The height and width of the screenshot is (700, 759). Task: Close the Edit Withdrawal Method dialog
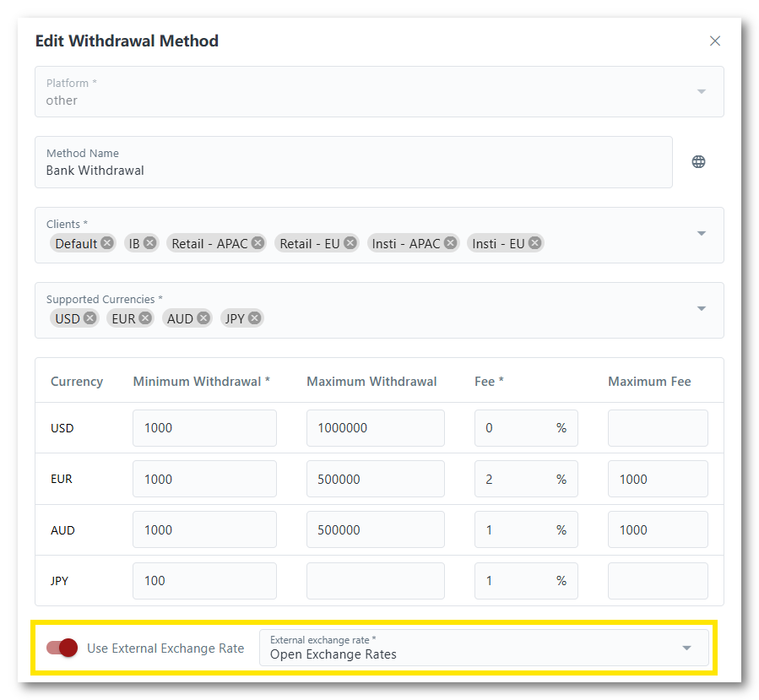[x=715, y=41]
